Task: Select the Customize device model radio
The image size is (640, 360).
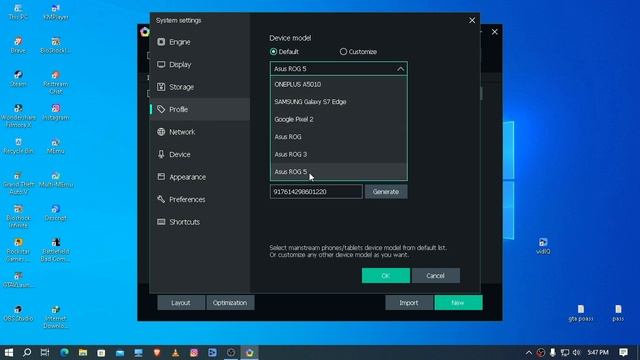Action: click(x=343, y=52)
